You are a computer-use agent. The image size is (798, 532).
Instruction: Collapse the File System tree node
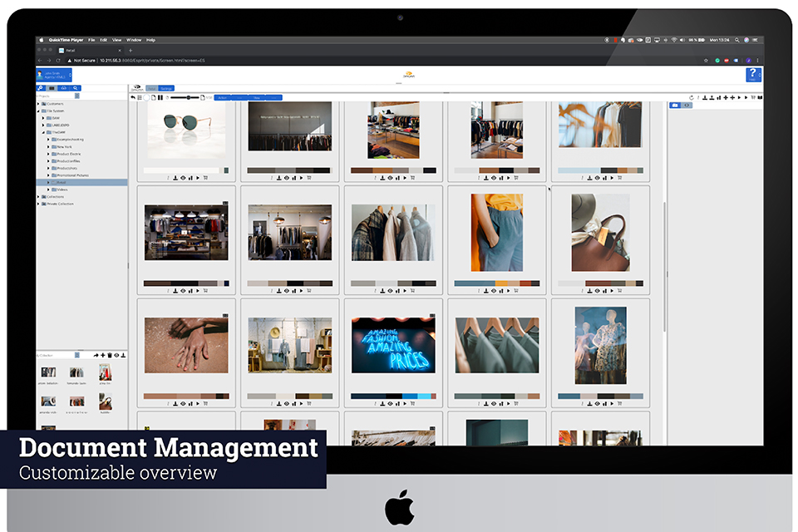[38, 111]
